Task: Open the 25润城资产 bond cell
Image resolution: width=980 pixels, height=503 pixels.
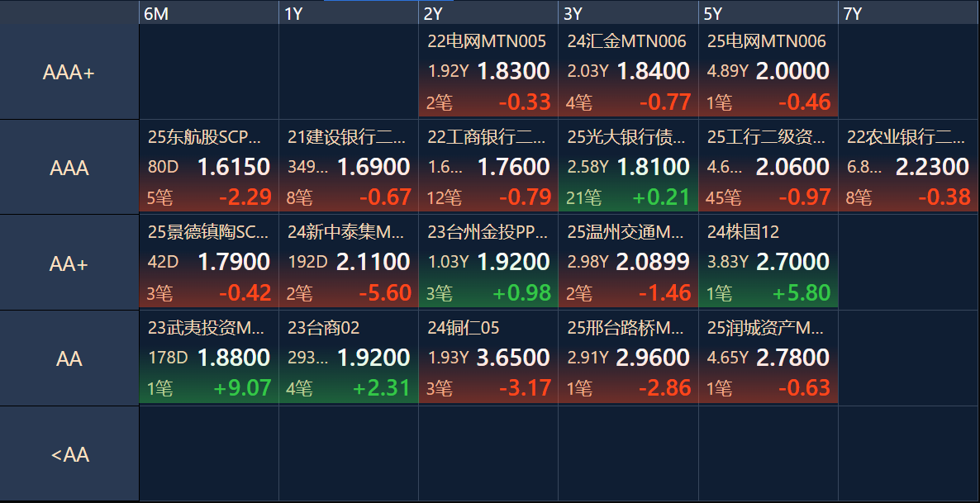Action: (768, 358)
